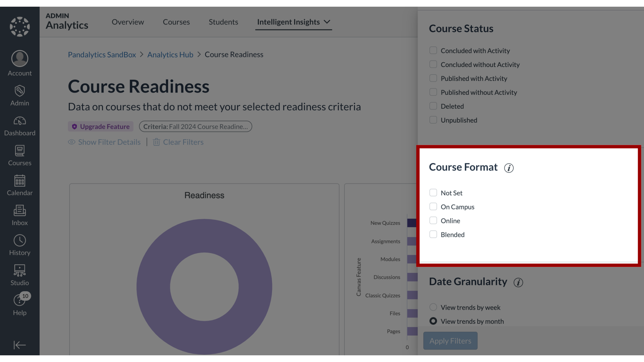
Task: Open the Inbox icon
Action: (x=19, y=210)
